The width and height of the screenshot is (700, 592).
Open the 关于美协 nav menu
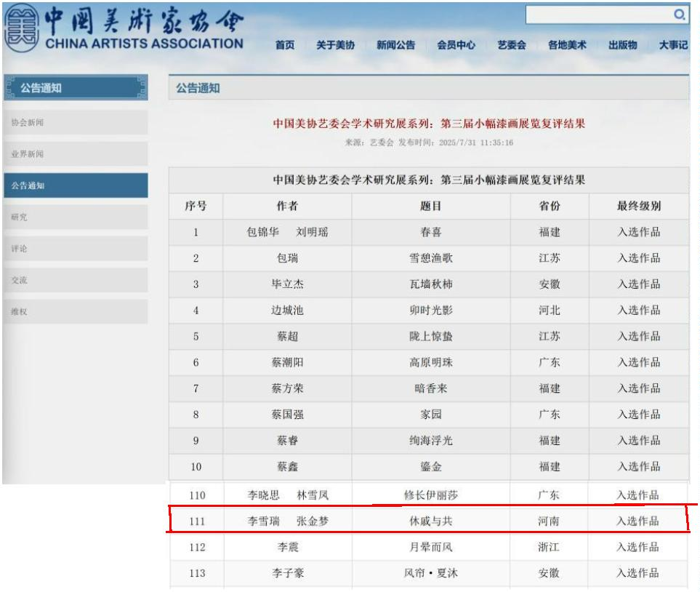click(x=335, y=45)
